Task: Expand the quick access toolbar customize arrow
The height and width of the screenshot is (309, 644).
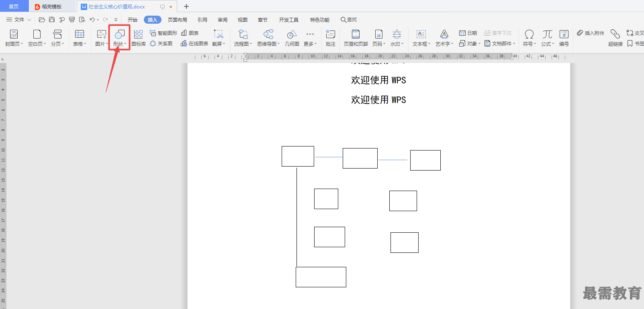Action: pos(116,20)
